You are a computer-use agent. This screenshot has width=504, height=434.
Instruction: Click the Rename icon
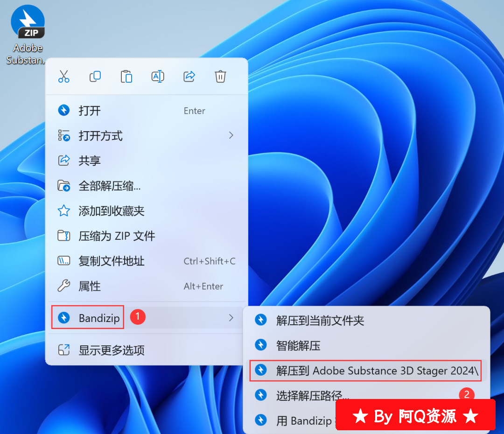pos(158,77)
